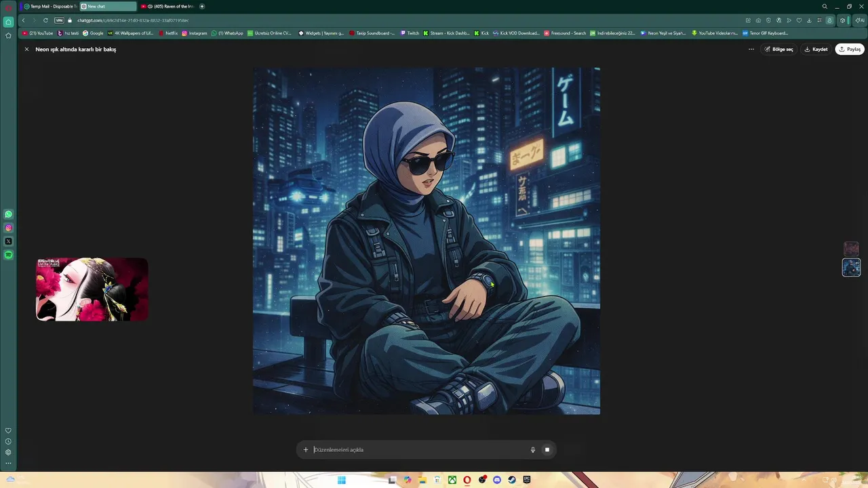Open the history clock icon in Opera sidebar

pos(8,441)
